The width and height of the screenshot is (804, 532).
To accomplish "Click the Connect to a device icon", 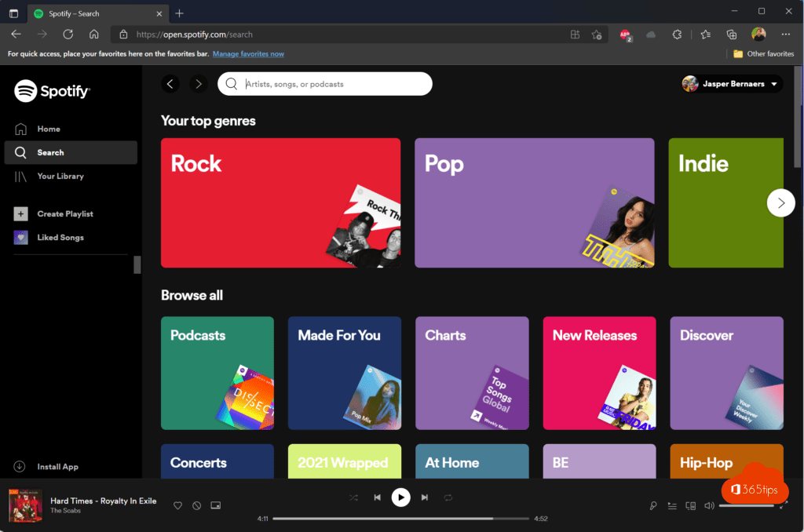I will point(690,505).
